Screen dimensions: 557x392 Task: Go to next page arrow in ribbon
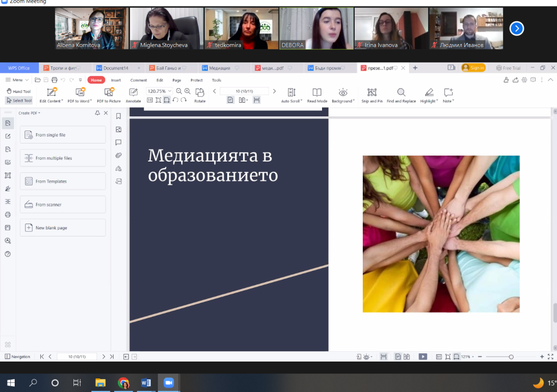pos(274,91)
